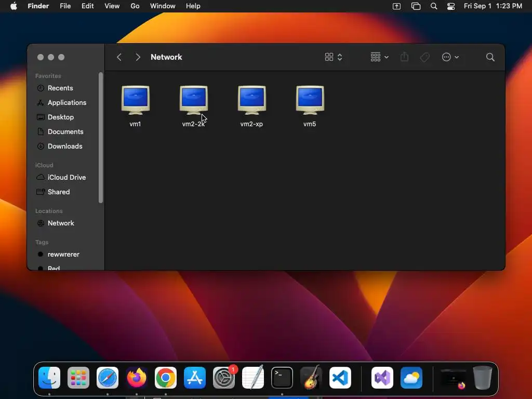The image size is (532, 399).
Task: Click the sidebar scrollbar
Action: pos(100,137)
